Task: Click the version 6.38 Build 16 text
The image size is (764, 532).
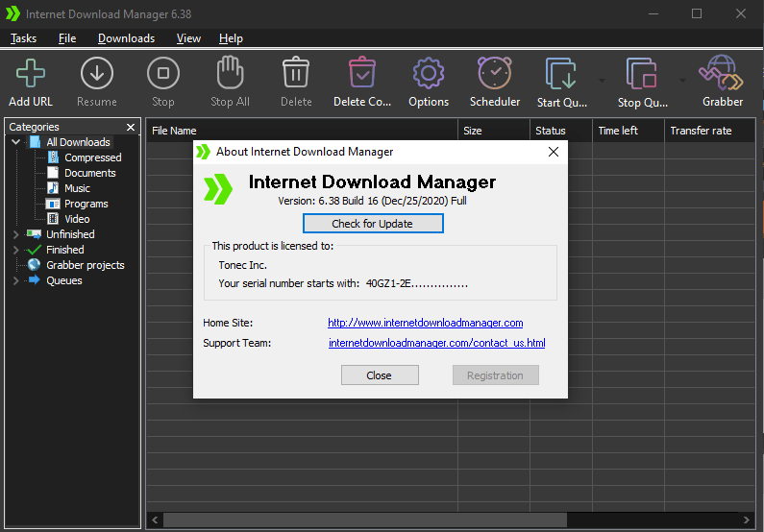Action: click(x=372, y=201)
